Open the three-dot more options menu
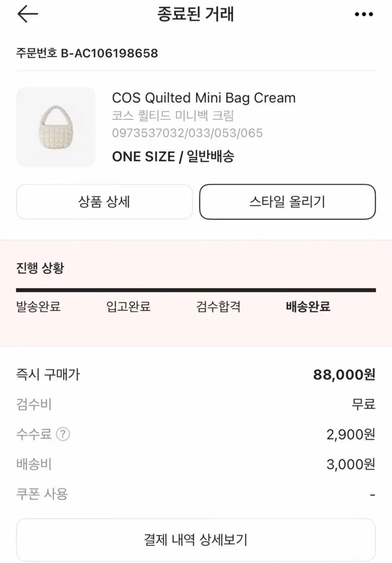The image size is (392, 563). pos(364,15)
